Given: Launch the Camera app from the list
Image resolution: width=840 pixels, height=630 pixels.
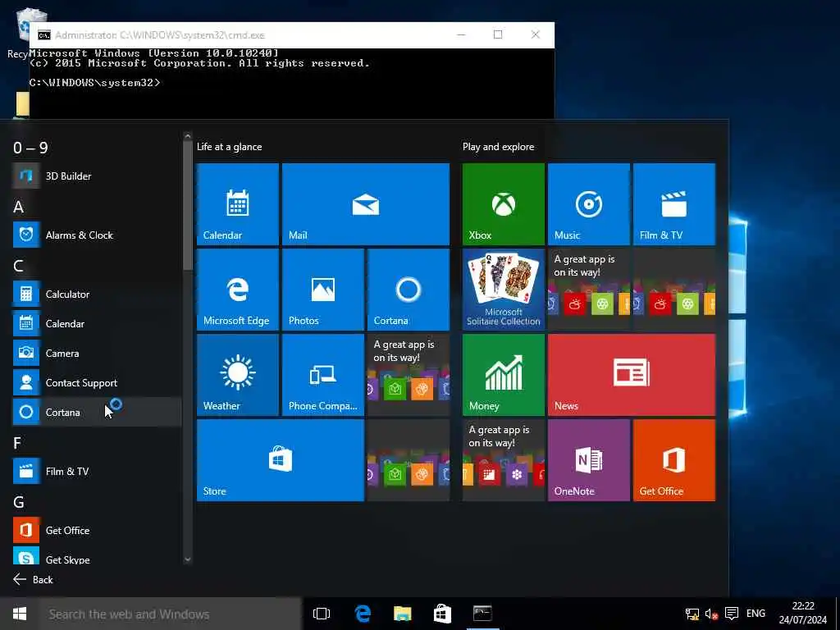Looking at the screenshot, I should pos(97,353).
